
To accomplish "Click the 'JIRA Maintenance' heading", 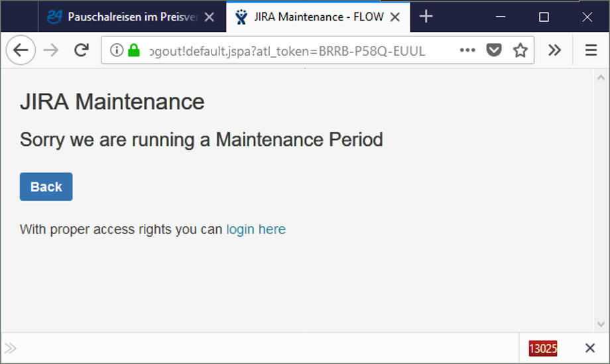I will pyautogui.click(x=112, y=102).
